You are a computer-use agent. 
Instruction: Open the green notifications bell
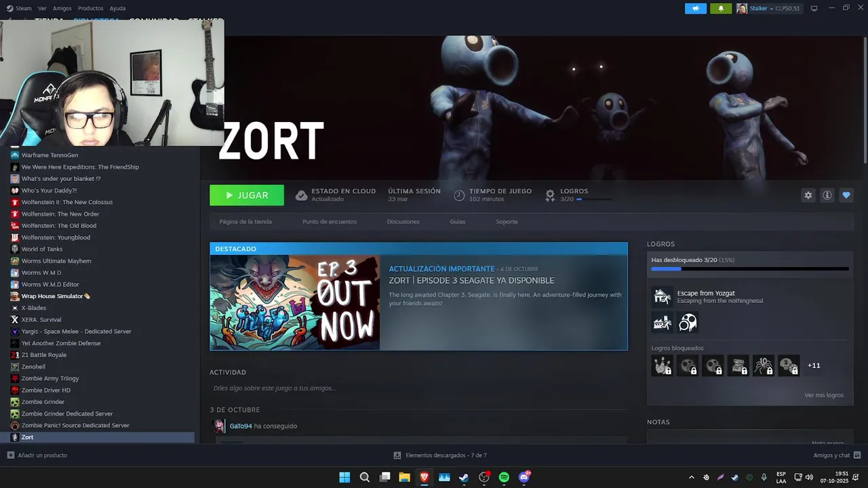(720, 8)
